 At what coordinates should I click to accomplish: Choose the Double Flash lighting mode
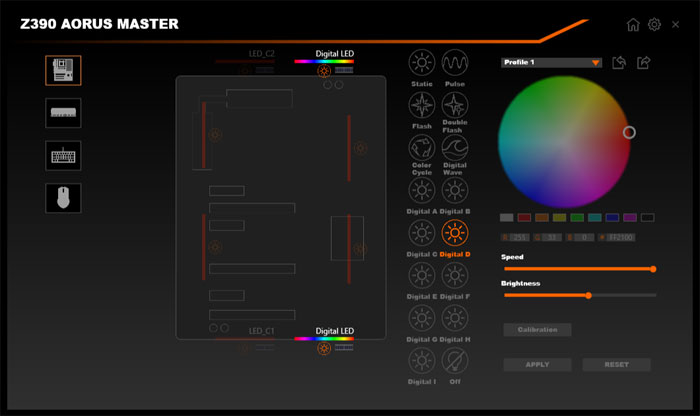coord(454,105)
